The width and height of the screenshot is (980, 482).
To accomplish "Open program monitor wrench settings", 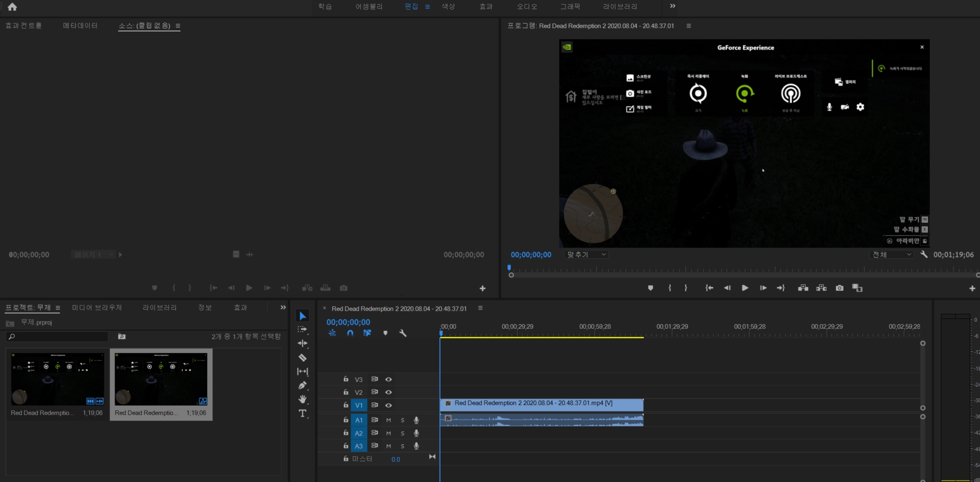I will tap(924, 254).
